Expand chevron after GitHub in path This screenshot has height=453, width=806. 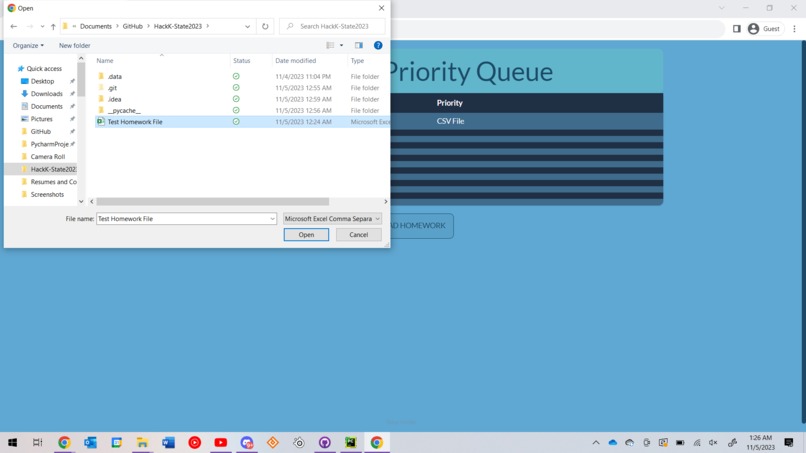tap(148, 26)
